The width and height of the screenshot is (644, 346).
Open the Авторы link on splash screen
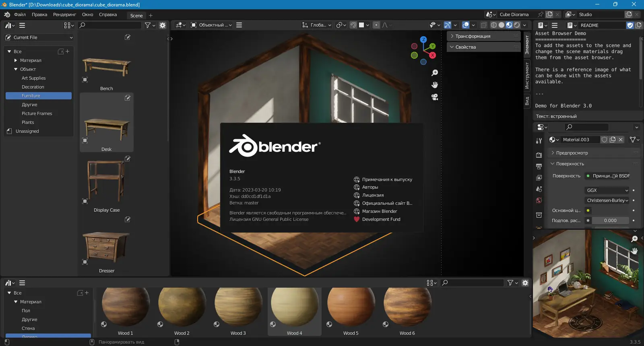pyautogui.click(x=366, y=187)
